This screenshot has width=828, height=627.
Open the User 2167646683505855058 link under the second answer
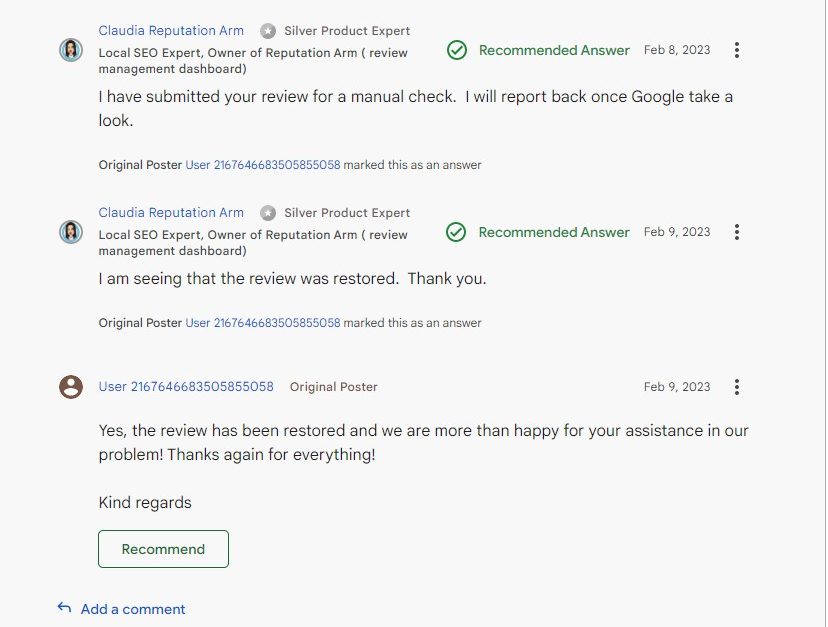[x=263, y=323]
